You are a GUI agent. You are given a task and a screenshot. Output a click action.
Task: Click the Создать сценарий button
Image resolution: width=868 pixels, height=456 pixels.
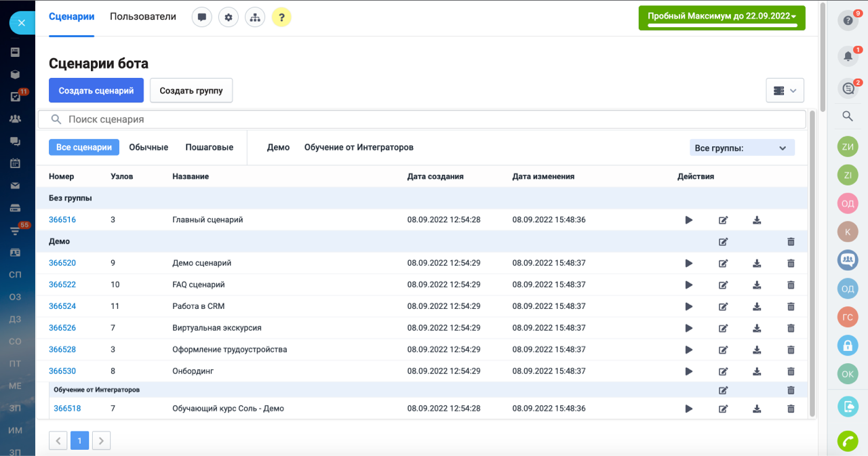(x=96, y=90)
